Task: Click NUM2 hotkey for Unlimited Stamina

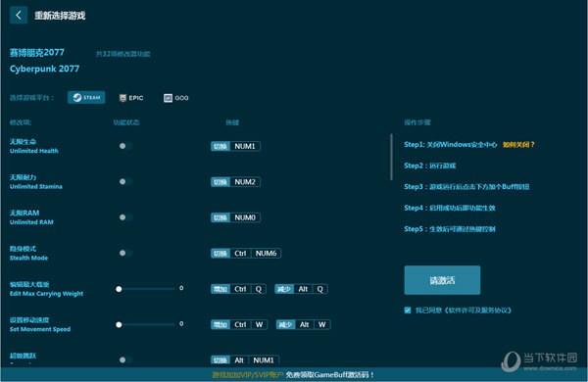Action: pos(245,182)
